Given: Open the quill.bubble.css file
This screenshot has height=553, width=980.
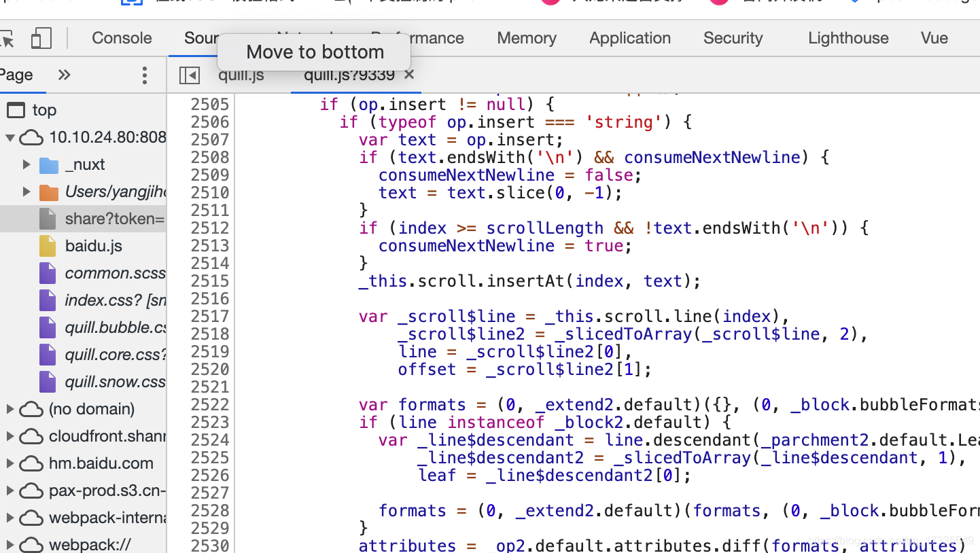Looking at the screenshot, I should (116, 327).
